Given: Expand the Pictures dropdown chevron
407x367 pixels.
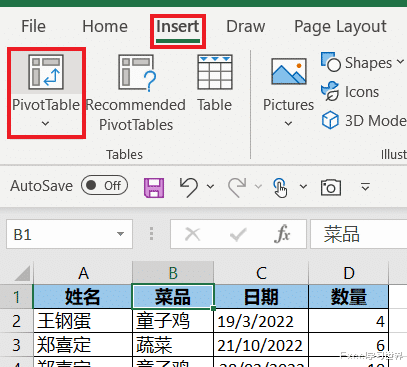Looking at the screenshot, I should coord(288,124).
